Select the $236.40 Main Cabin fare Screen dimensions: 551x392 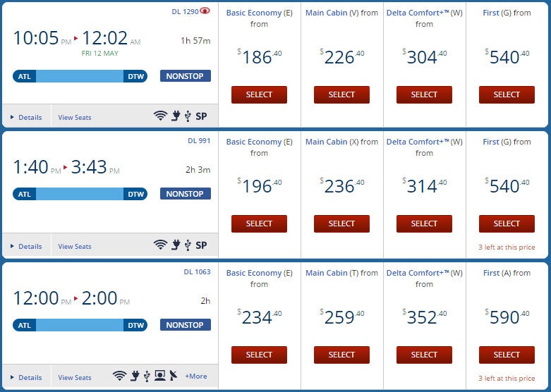pyautogui.click(x=341, y=223)
